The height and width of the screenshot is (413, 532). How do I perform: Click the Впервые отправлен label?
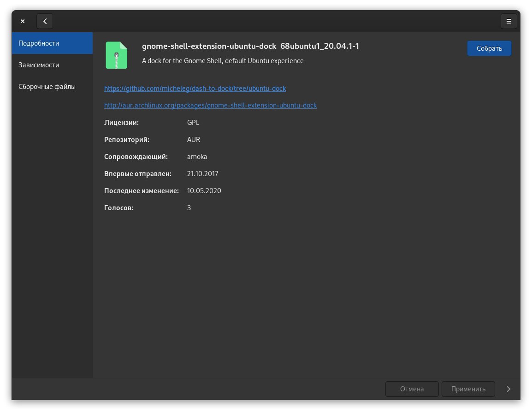tap(138, 173)
